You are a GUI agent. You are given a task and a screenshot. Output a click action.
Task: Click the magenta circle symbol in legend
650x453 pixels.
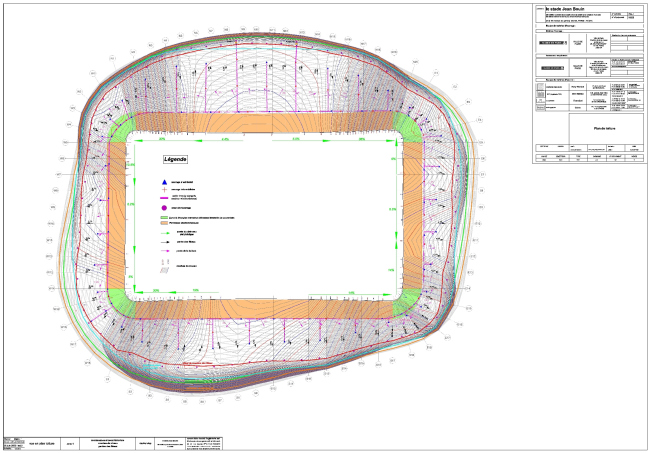point(162,207)
